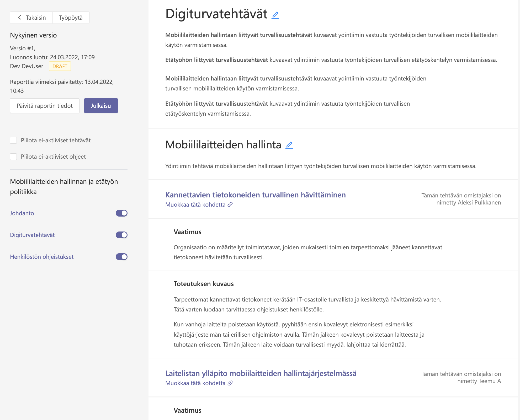Viewport: 520px width, 420px height.
Task: Disable the Johdanto section toggle
Action: coord(121,213)
